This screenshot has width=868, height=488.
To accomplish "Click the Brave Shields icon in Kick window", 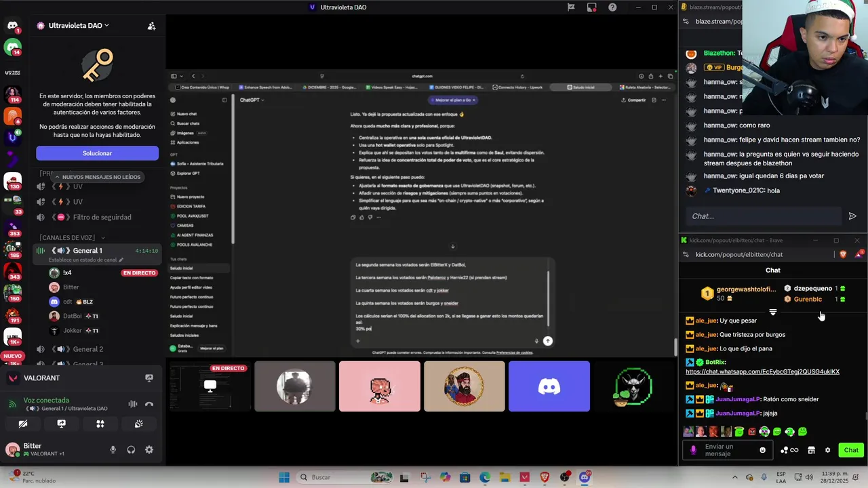I will coord(843,254).
